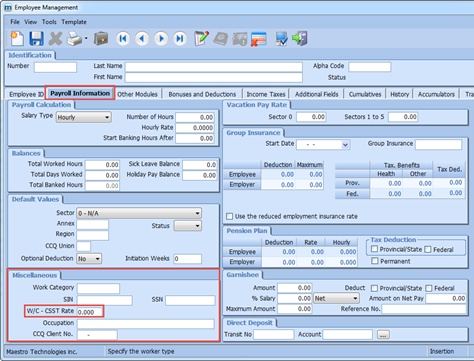Image resolution: width=474 pixels, height=361 pixels.
Task: Switch to the Income Taxes tab
Action: click(x=266, y=94)
